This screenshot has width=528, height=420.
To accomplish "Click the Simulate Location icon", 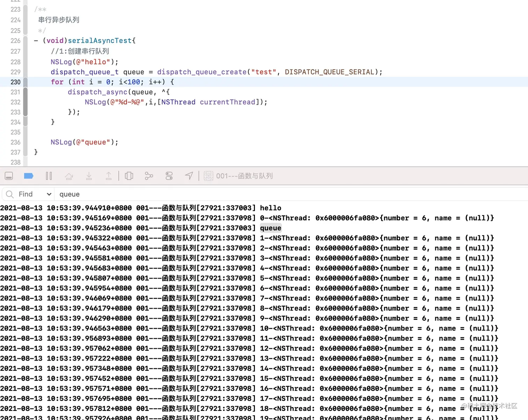I will point(189,176).
